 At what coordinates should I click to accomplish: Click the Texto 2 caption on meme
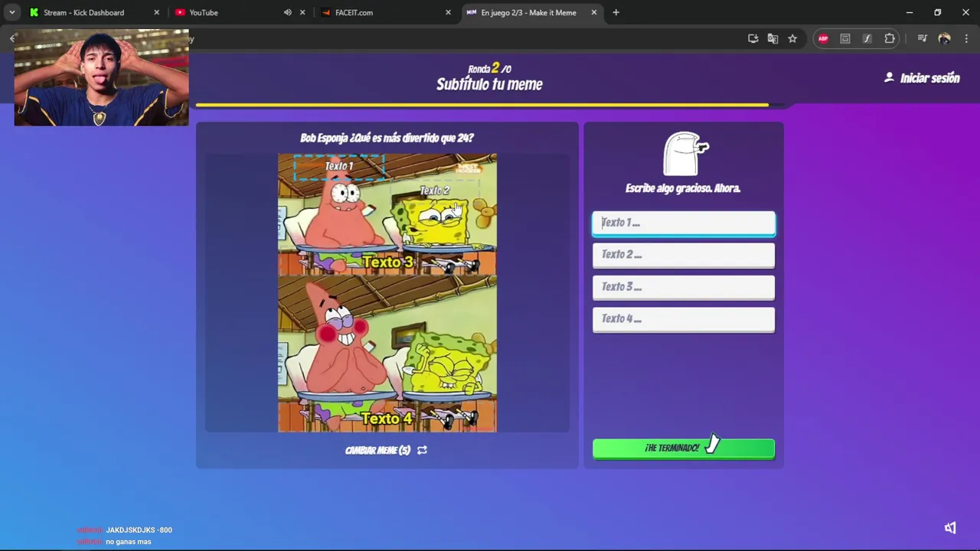434,191
